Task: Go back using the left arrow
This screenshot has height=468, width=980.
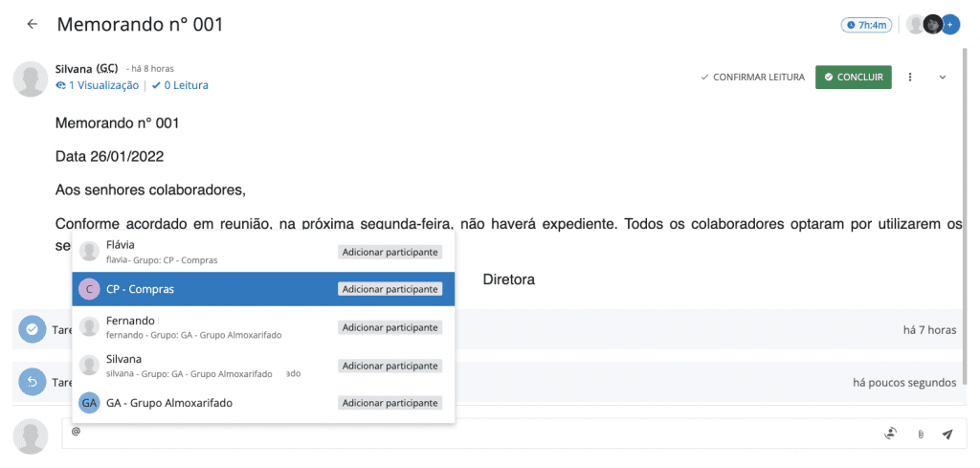Action: (33, 25)
